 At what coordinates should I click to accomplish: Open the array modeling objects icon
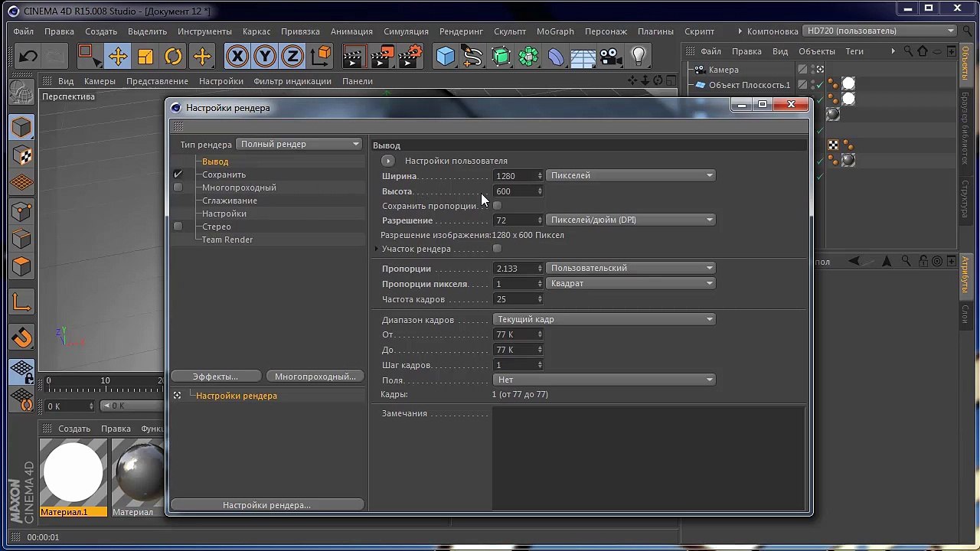pyautogui.click(x=528, y=57)
